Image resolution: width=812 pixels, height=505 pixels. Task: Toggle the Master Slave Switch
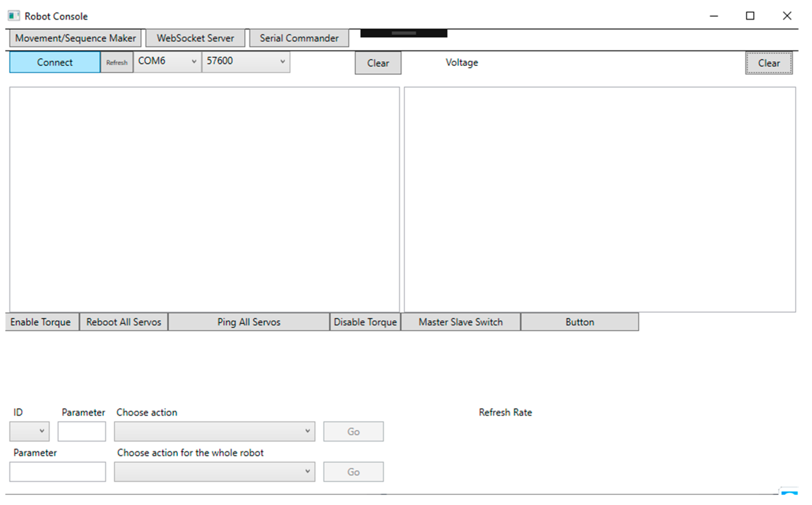(461, 322)
